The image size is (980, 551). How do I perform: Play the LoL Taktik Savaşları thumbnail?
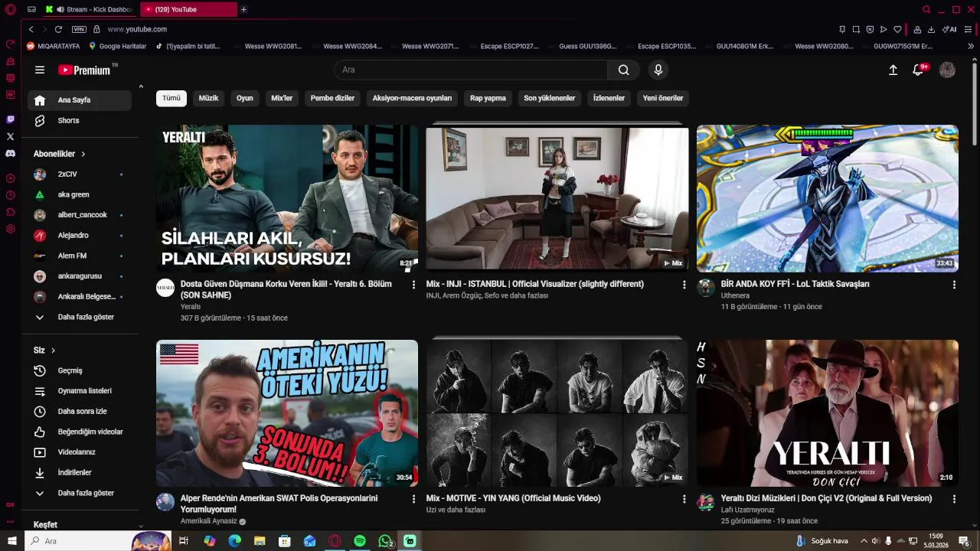(828, 199)
